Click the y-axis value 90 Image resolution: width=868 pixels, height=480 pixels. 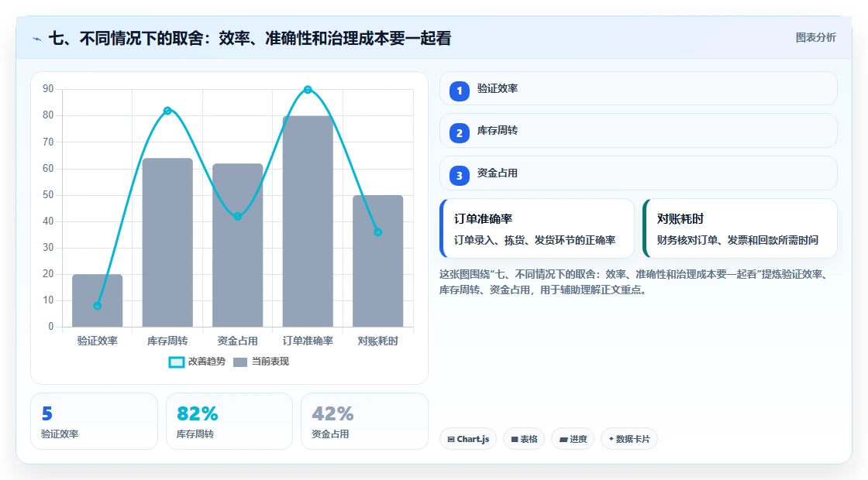tap(48, 89)
